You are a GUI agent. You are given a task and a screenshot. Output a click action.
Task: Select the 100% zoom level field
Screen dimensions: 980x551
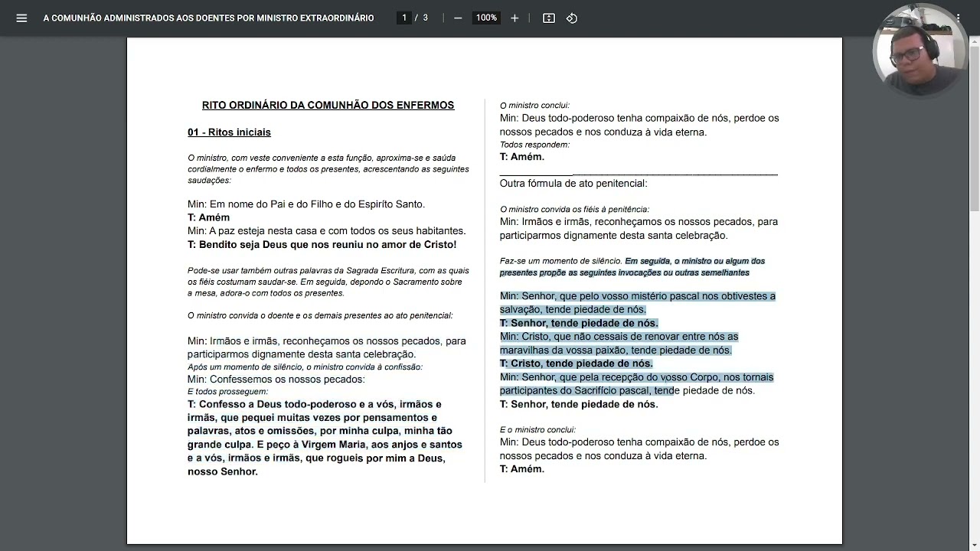click(x=486, y=18)
